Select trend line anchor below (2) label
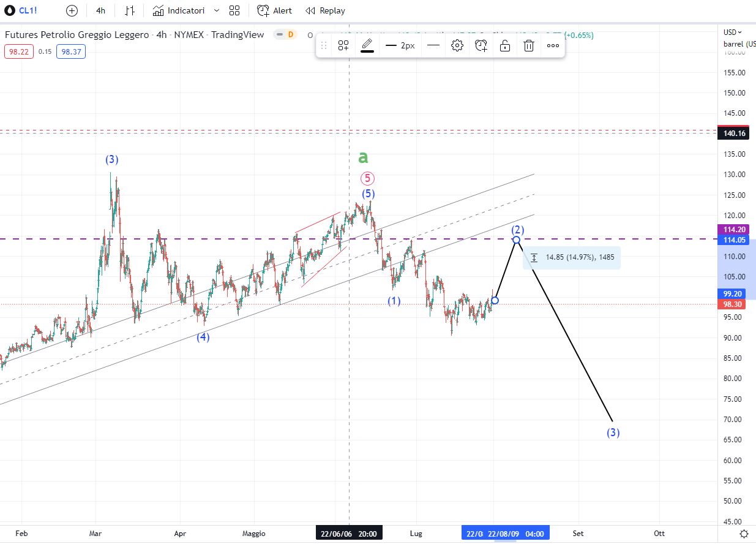This screenshot has width=756, height=544. (x=517, y=240)
